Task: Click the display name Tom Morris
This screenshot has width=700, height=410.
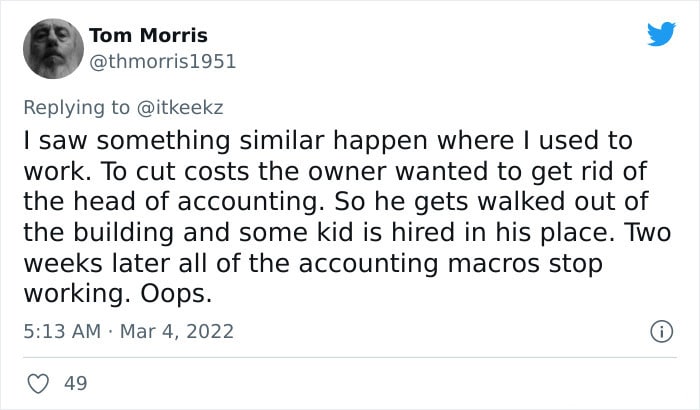Action: [148, 35]
